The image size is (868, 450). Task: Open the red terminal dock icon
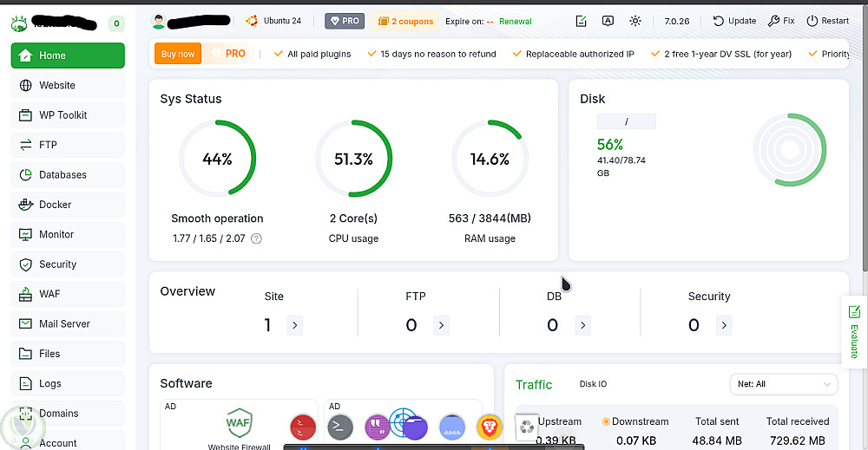303,427
